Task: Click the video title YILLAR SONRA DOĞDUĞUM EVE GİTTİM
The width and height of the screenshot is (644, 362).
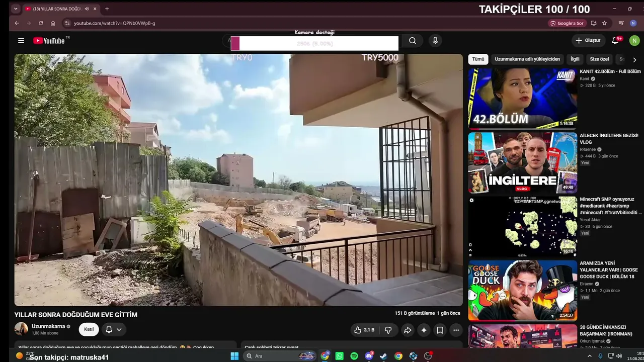Action: click(76, 315)
